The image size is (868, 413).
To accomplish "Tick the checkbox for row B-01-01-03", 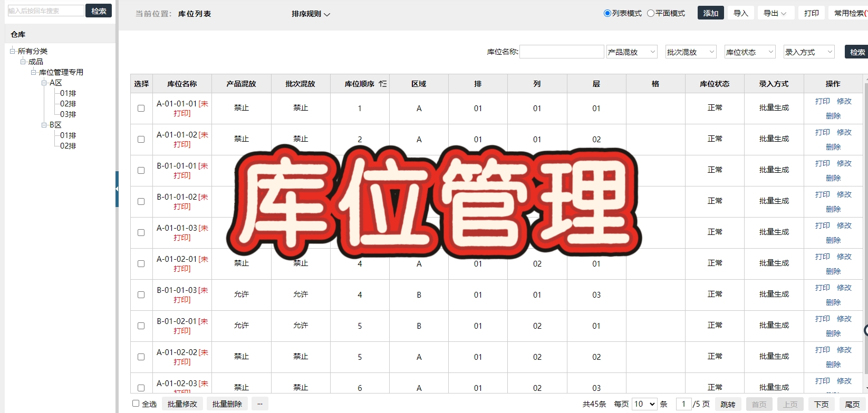I will tap(141, 294).
